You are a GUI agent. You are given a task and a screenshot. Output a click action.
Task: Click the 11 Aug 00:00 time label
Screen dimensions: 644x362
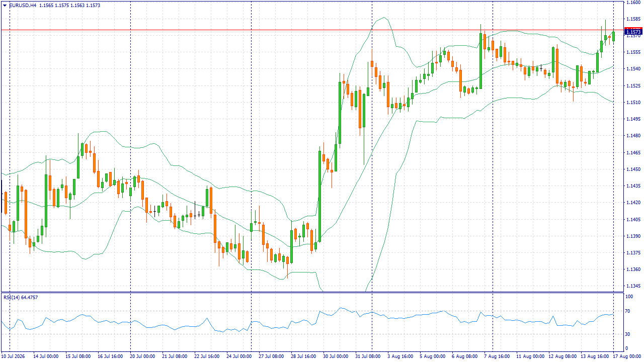(531, 356)
